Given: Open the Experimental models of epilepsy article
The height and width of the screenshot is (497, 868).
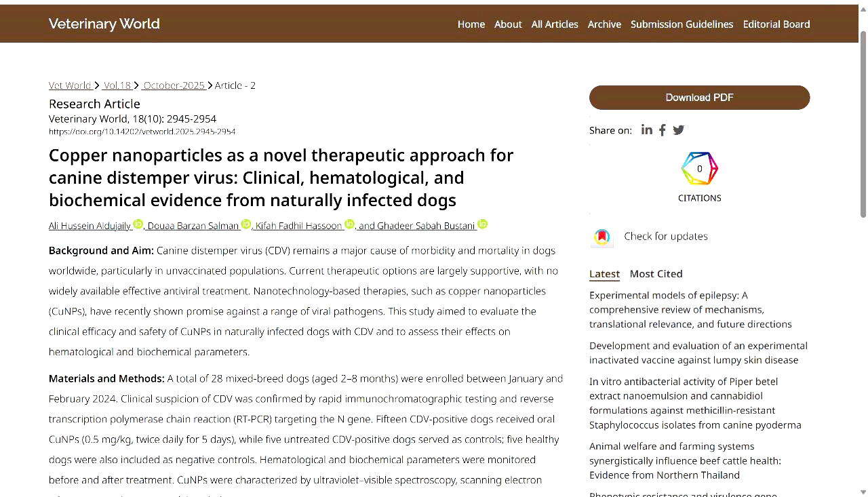Looking at the screenshot, I should (x=690, y=310).
